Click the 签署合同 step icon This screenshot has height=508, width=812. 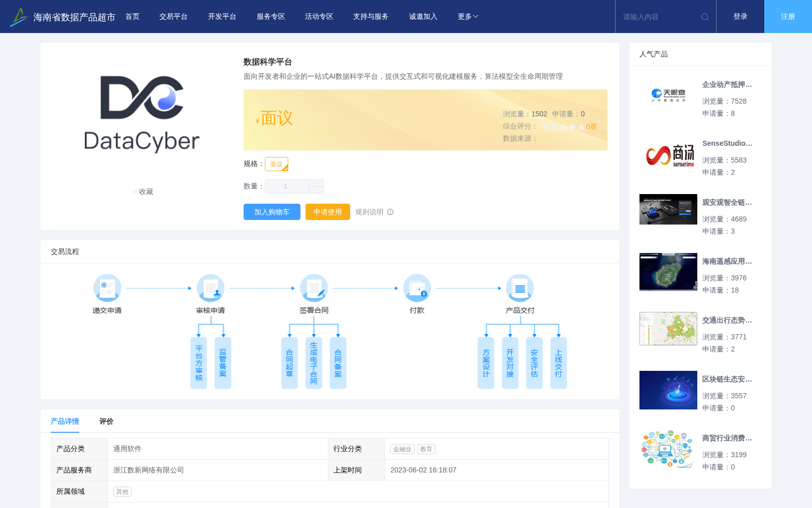(314, 288)
